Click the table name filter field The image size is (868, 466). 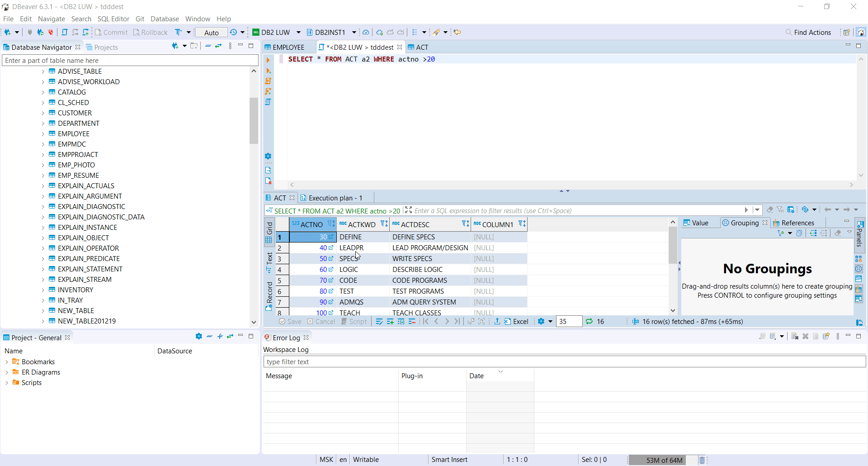(x=130, y=61)
